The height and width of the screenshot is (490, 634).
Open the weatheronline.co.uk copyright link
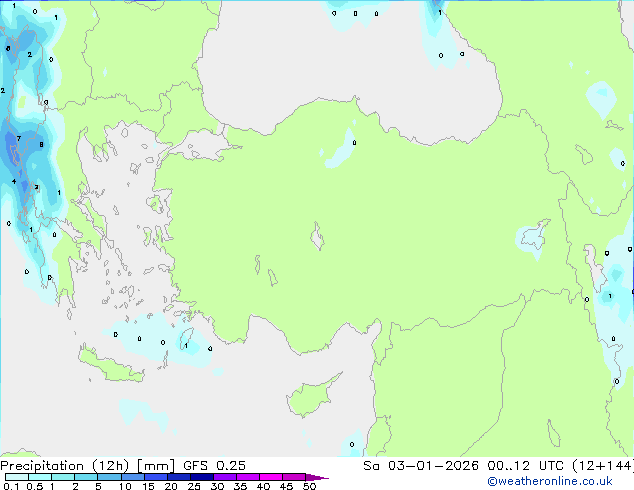pos(549,481)
